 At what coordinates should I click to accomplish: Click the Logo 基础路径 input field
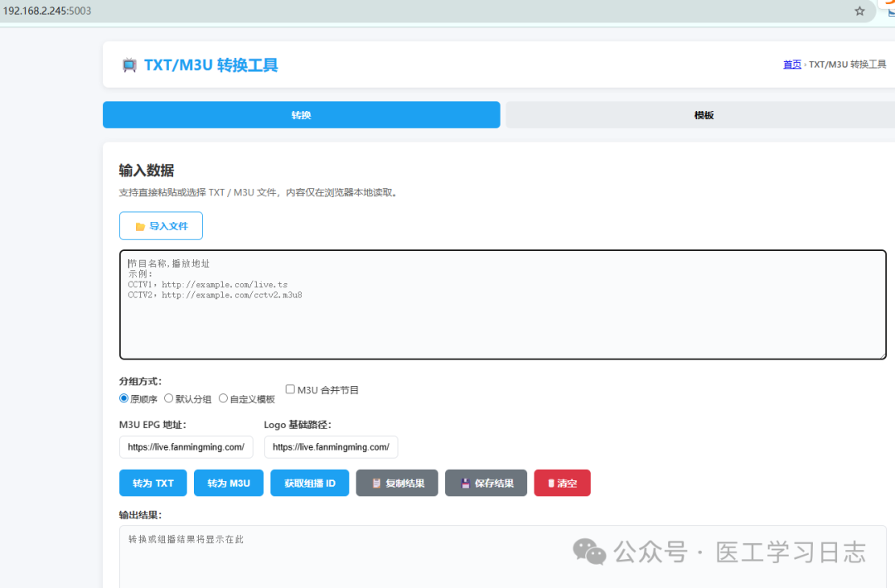click(x=331, y=447)
